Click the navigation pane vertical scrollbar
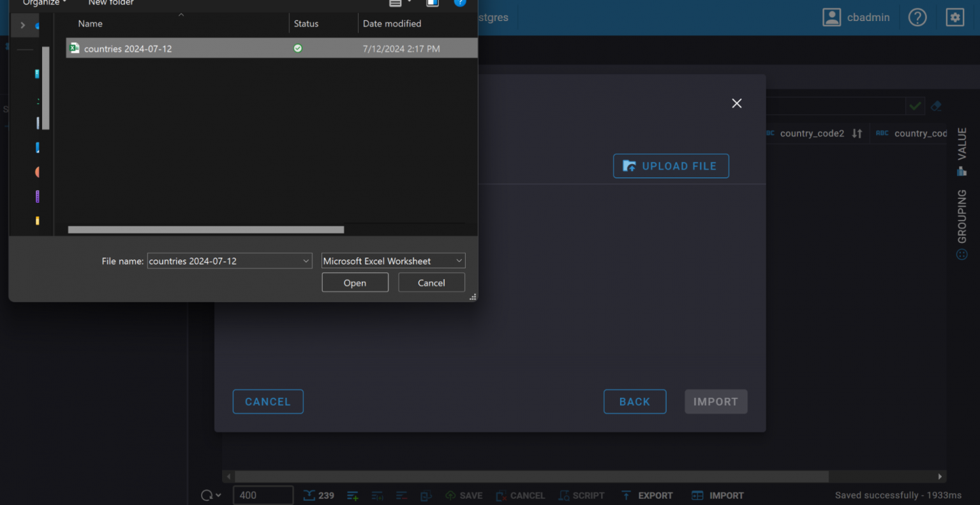This screenshot has width=980, height=505. pos(45,88)
